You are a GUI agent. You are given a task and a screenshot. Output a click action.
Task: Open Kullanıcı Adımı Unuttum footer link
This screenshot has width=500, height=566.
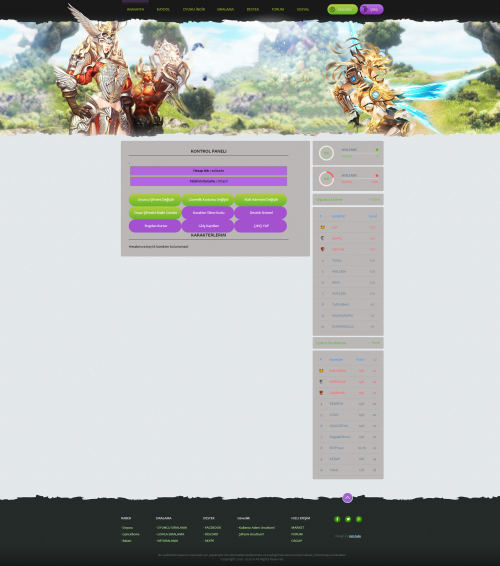coord(256,528)
